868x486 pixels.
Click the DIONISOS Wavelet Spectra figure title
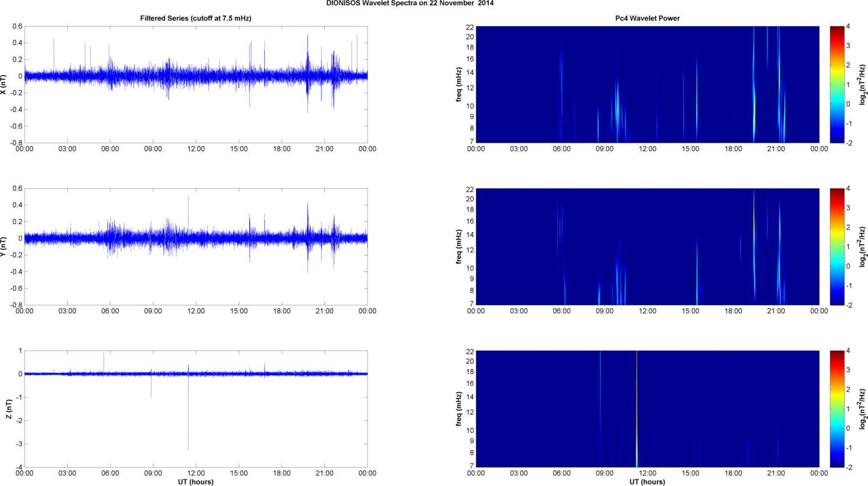pos(410,3)
